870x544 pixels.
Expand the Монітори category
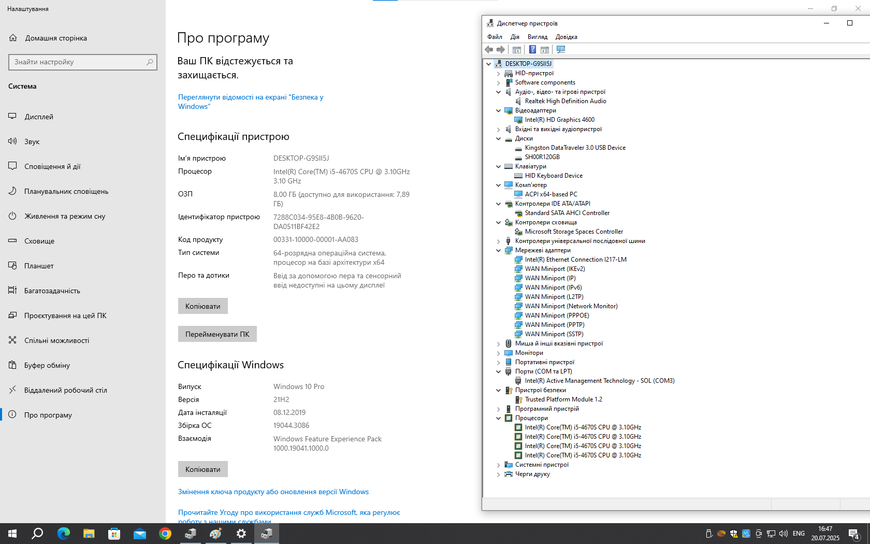point(498,353)
